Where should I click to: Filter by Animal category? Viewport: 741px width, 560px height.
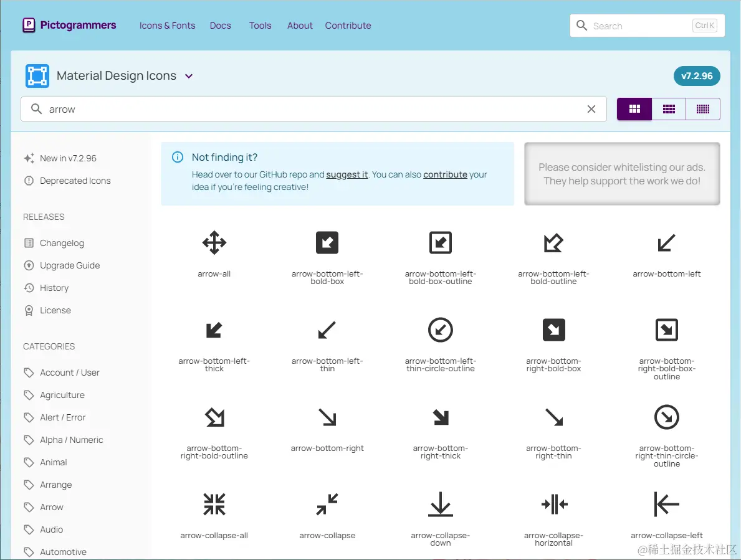[x=45, y=462]
